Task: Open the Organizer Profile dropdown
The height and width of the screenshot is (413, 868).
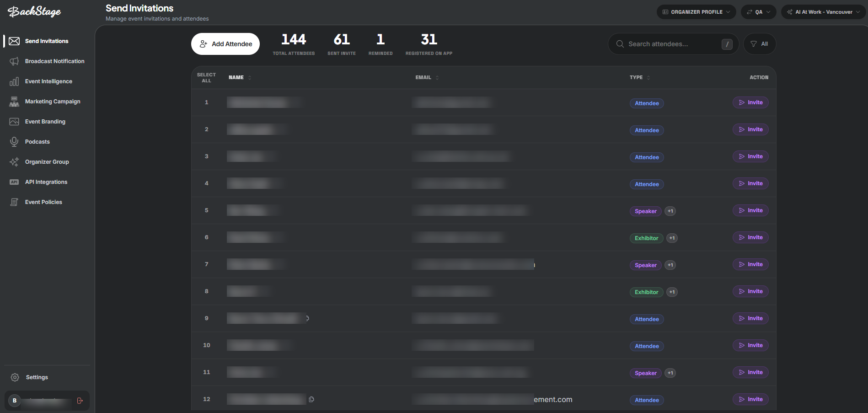Action: coord(697,12)
